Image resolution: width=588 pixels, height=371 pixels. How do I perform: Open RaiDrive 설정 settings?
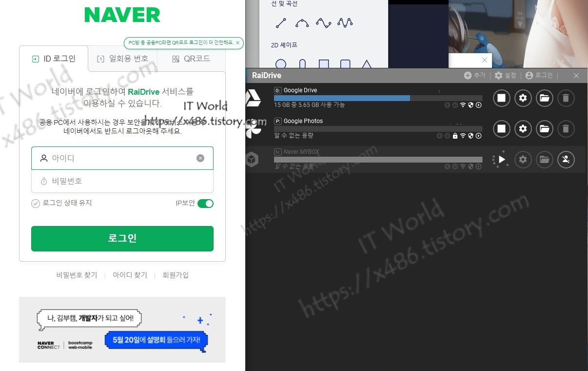[505, 76]
